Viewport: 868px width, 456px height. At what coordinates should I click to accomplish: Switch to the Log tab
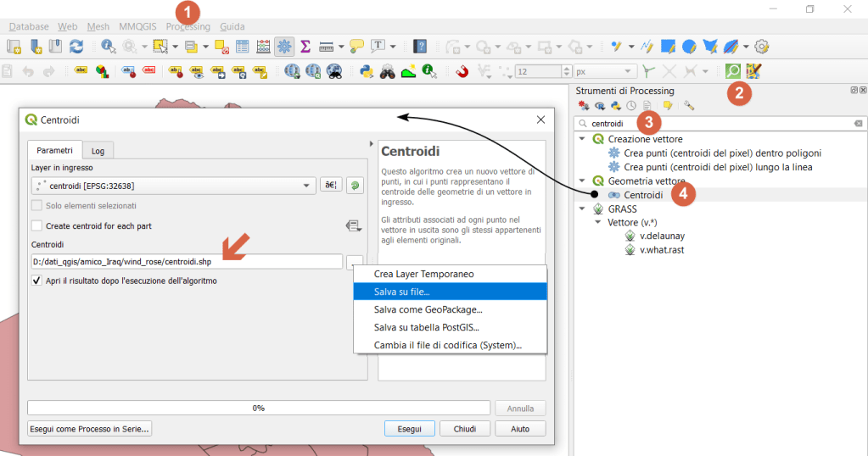[98, 151]
